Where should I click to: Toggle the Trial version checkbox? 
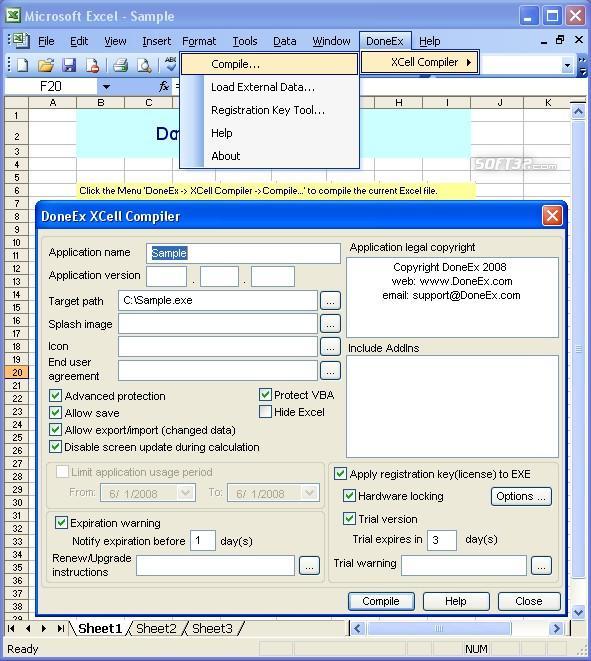tap(349, 519)
